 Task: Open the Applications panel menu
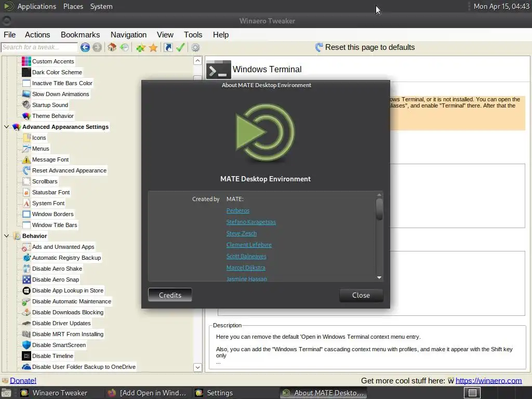[37, 6]
